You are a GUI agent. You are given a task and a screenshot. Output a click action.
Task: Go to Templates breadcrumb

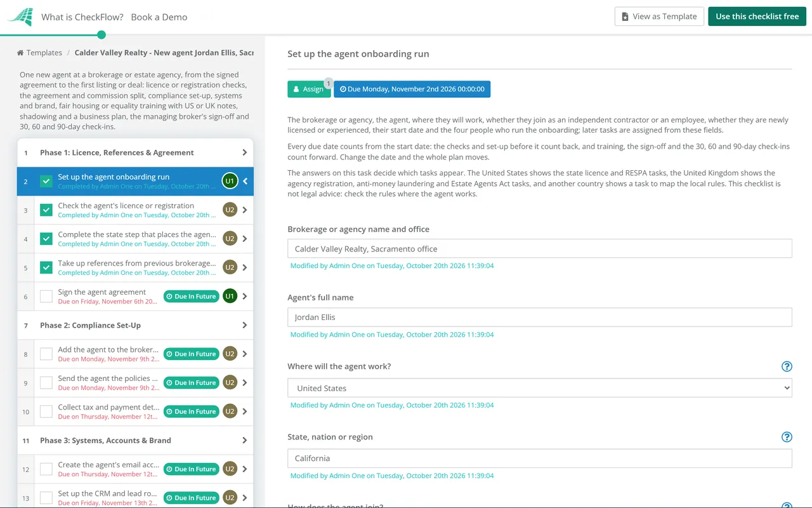tap(44, 53)
